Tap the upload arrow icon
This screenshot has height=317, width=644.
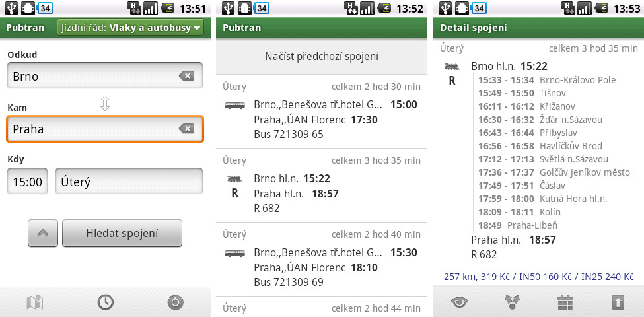[618, 302]
